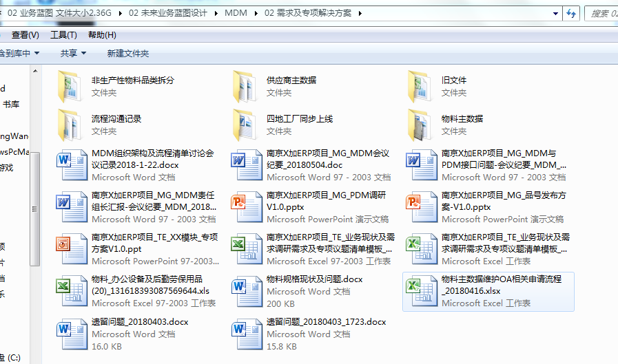
Task: Select the 物料主数据维护OA相关申请流程 Excel file
Action: coord(501,285)
